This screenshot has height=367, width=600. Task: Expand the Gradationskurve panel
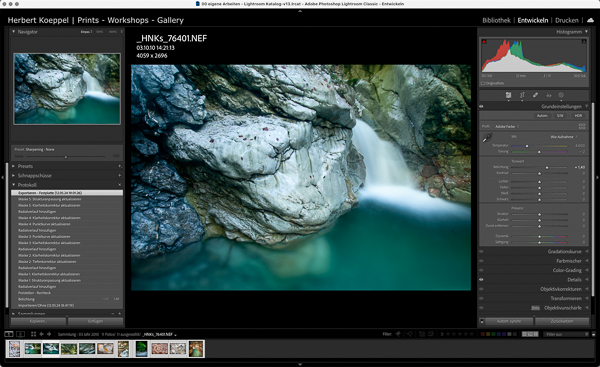coord(587,251)
